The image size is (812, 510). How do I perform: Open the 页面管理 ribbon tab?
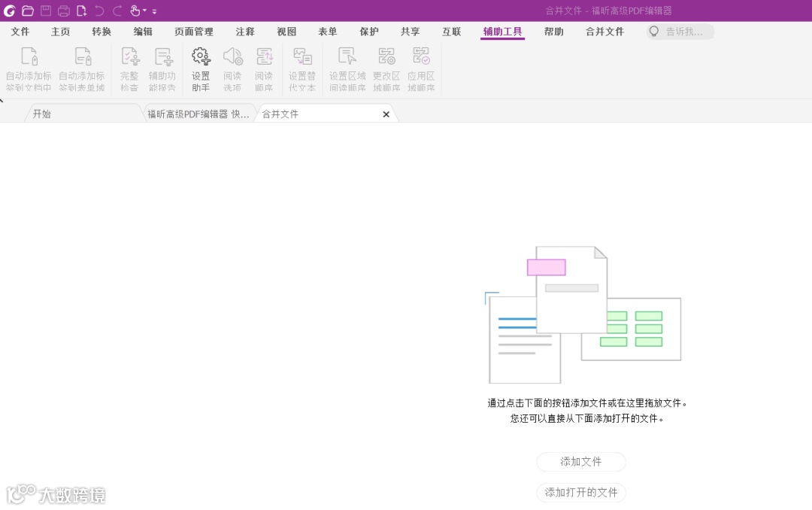click(x=194, y=32)
